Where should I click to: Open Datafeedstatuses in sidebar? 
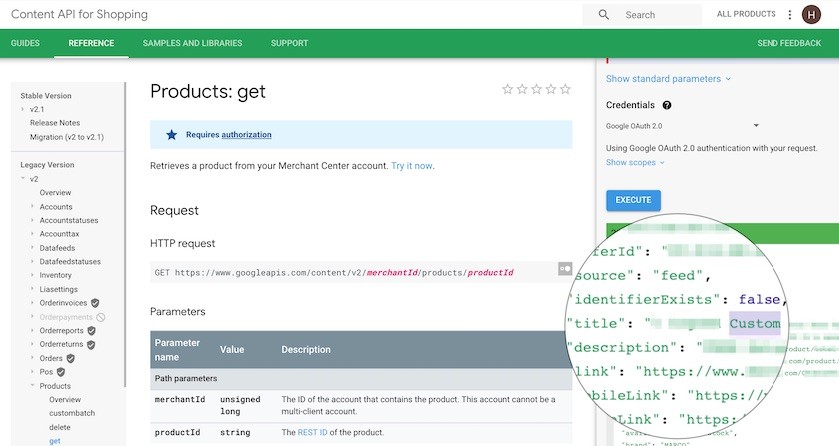(x=70, y=262)
